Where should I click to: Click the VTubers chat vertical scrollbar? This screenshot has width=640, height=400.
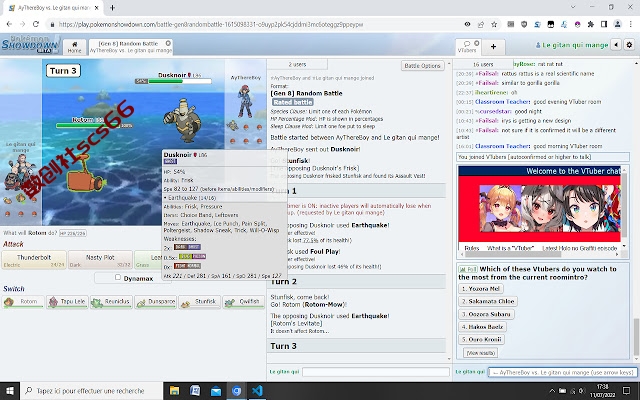[x=636, y=335]
